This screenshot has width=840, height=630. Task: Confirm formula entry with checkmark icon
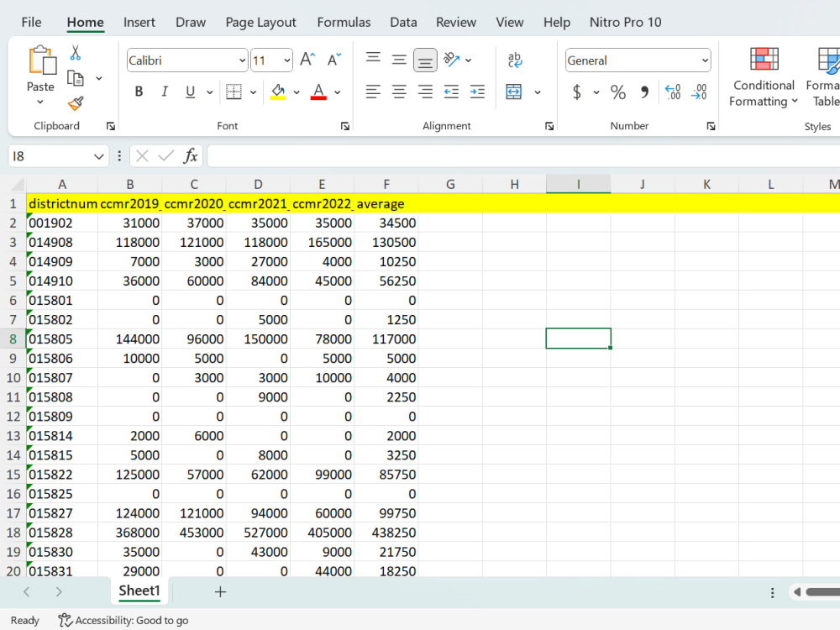(166, 156)
